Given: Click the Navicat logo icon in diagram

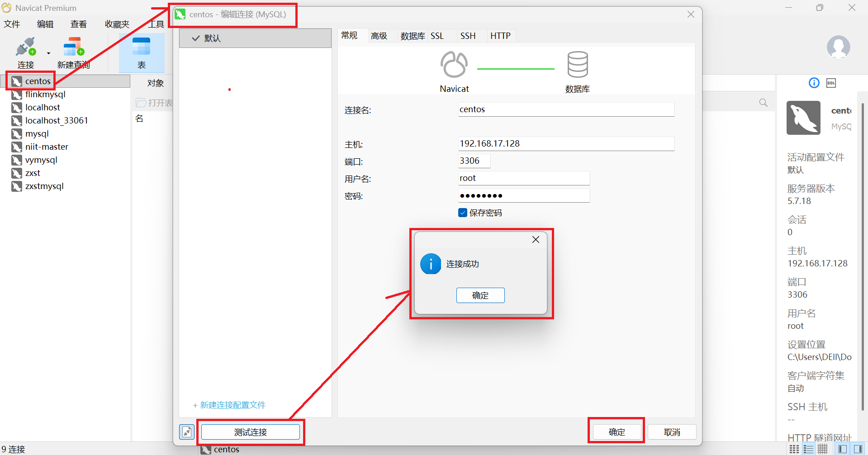Looking at the screenshot, I should point(454,65).
